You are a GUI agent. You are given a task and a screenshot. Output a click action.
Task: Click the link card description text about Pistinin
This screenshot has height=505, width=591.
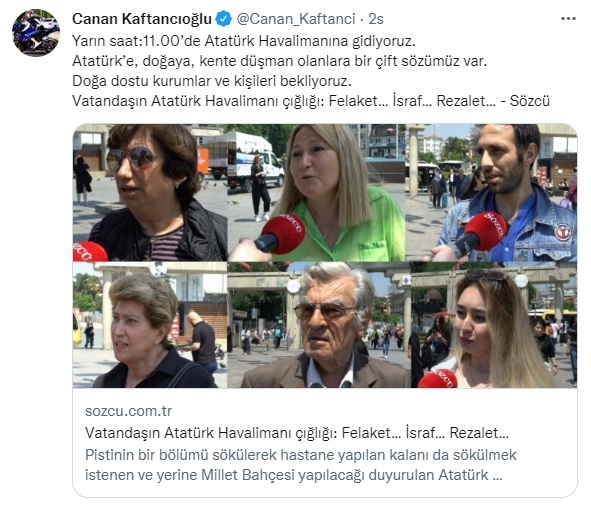tap(301, 465)
